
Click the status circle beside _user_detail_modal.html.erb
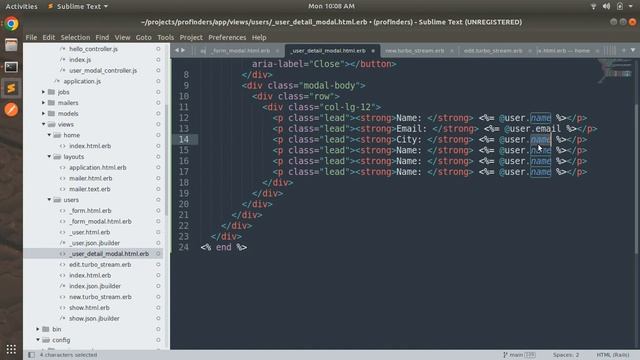(x=158, y=253)
